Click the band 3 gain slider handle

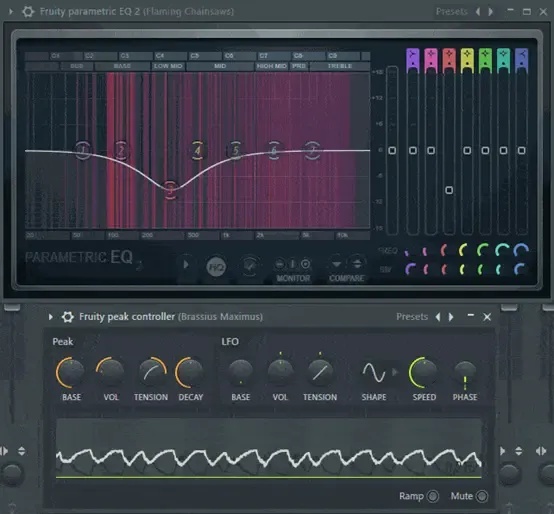click(449, 190)
